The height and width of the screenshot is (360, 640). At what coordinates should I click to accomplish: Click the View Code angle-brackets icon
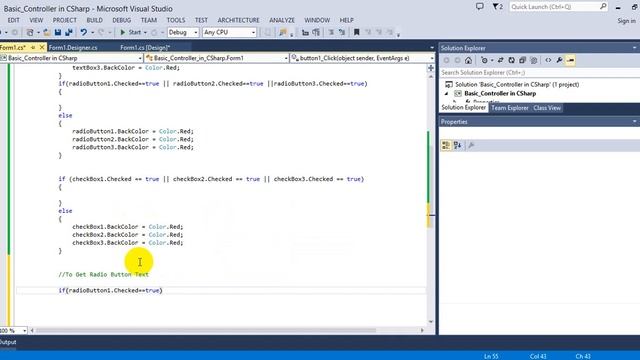[548, 60]
